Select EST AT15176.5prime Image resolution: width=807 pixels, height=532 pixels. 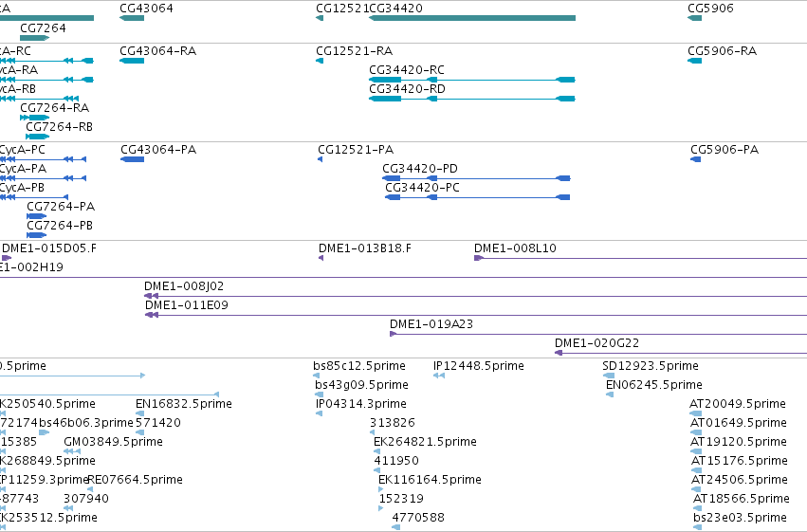pos(739,462)
